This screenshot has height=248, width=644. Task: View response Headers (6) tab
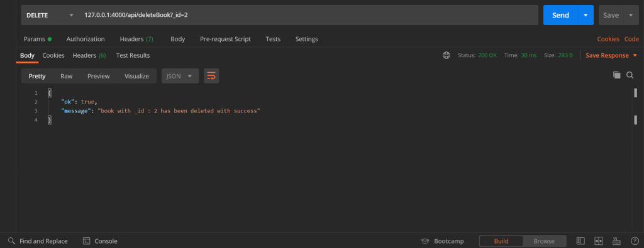tap(89, 55)
